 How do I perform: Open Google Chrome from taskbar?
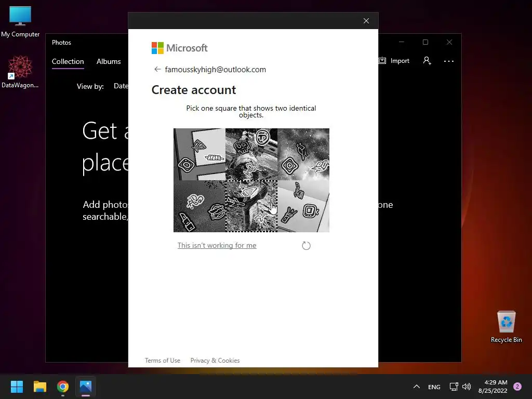pyautogui.click(x=63, y=387)
